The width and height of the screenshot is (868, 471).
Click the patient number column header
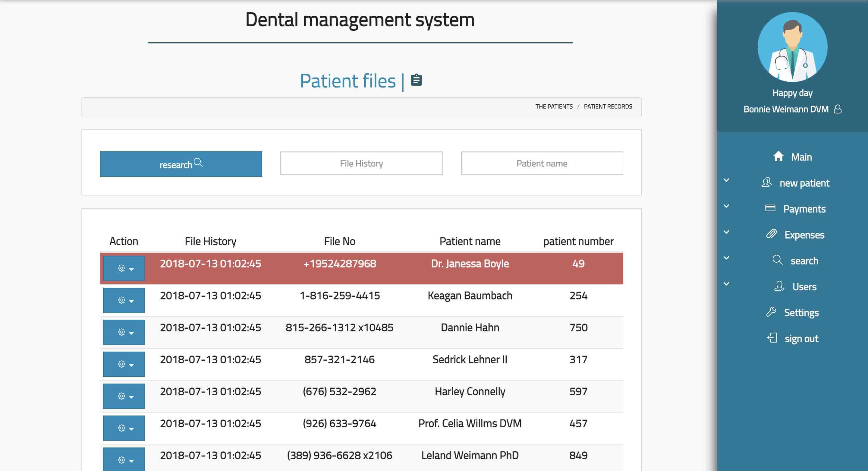point(579,242)
